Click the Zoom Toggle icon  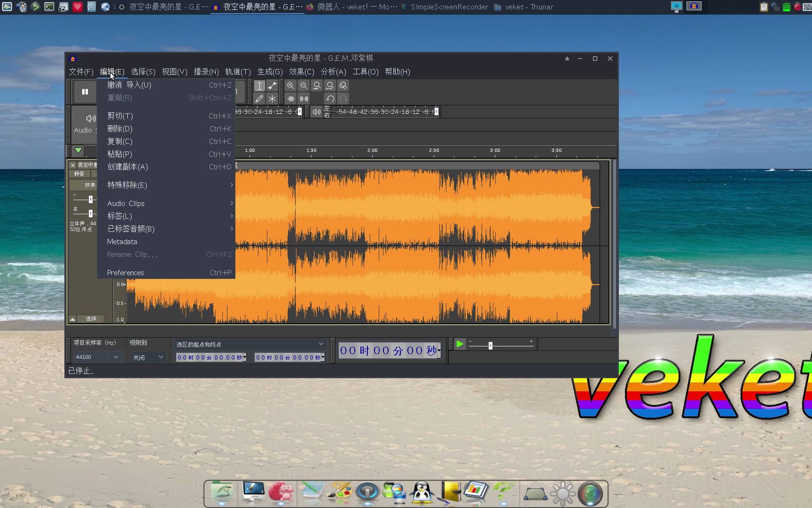coord(343,86)
